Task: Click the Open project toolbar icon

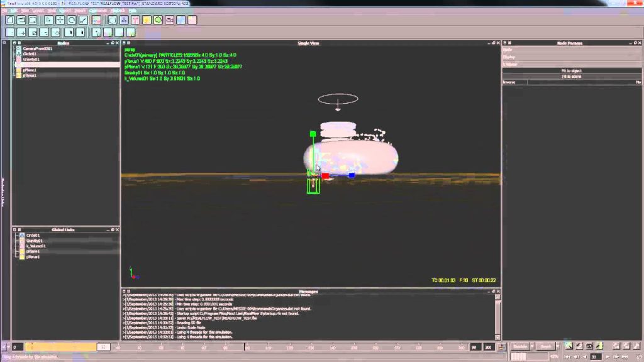Action: tap(21, 19)
